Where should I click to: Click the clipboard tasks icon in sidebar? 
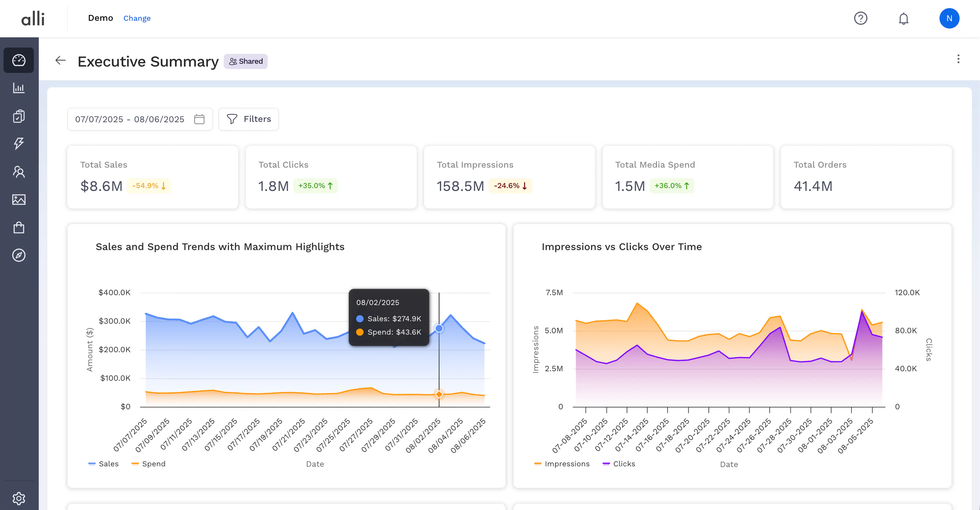[x=19, y=116]
